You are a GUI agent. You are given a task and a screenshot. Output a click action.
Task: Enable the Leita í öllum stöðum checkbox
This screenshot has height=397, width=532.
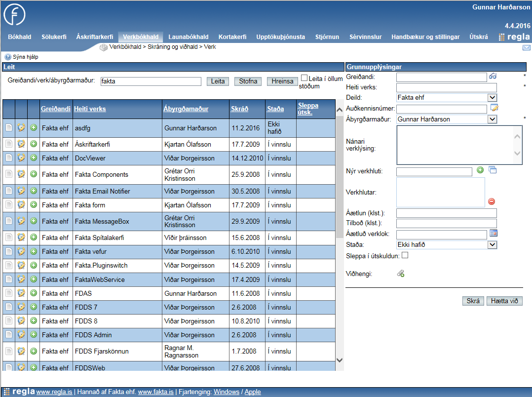click(x=304, y=78)
